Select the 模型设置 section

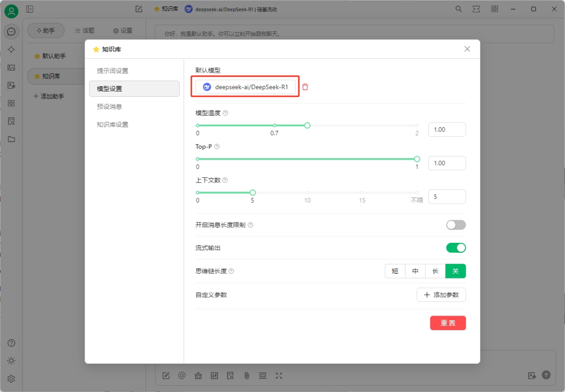pyautogui.click(x=134, y=88)
